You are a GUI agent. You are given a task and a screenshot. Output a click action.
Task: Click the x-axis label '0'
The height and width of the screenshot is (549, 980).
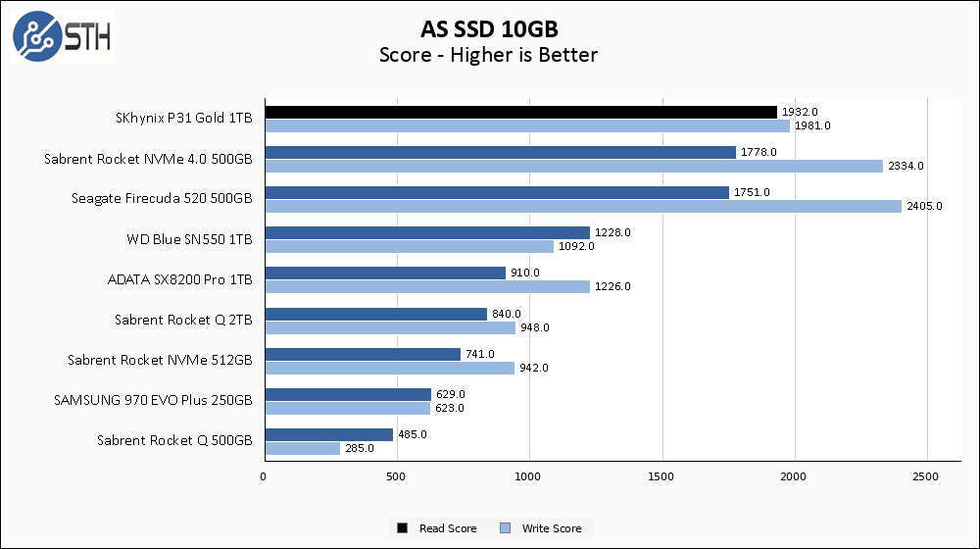[263, 476]
